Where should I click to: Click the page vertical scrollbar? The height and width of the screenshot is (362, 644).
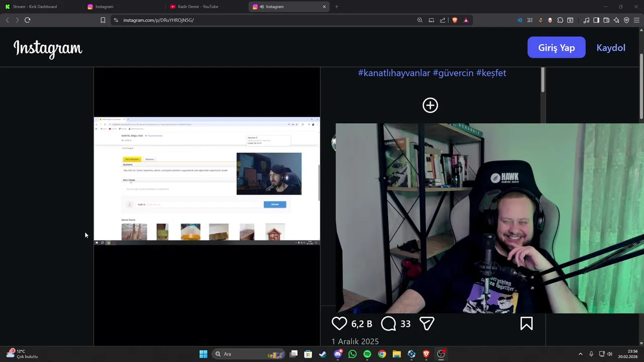point(641,85)
